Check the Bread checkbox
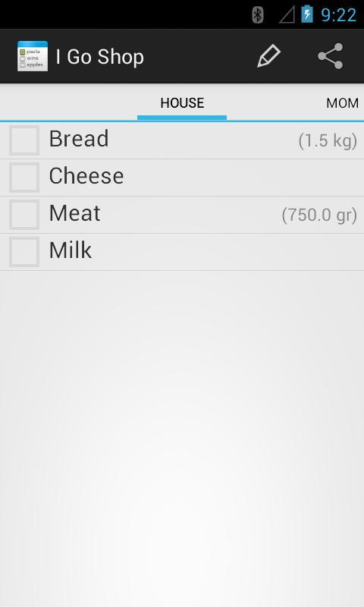This screenshot has width=364, height=607. [x=24, y=140]
